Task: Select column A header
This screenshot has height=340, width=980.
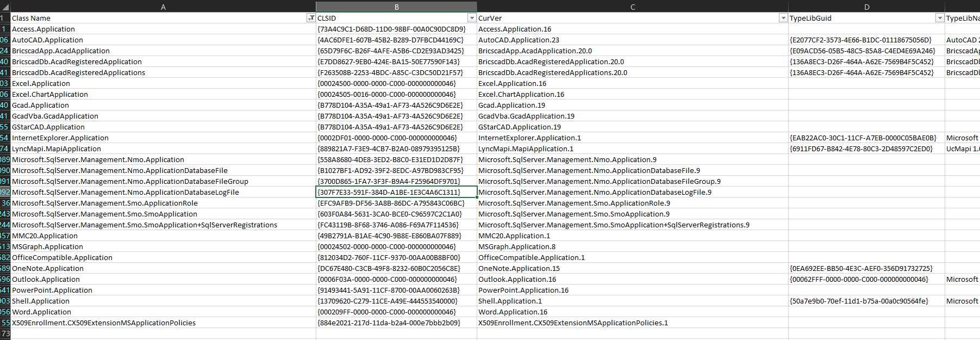Action: pyautogui.click(x=163, y=7)
